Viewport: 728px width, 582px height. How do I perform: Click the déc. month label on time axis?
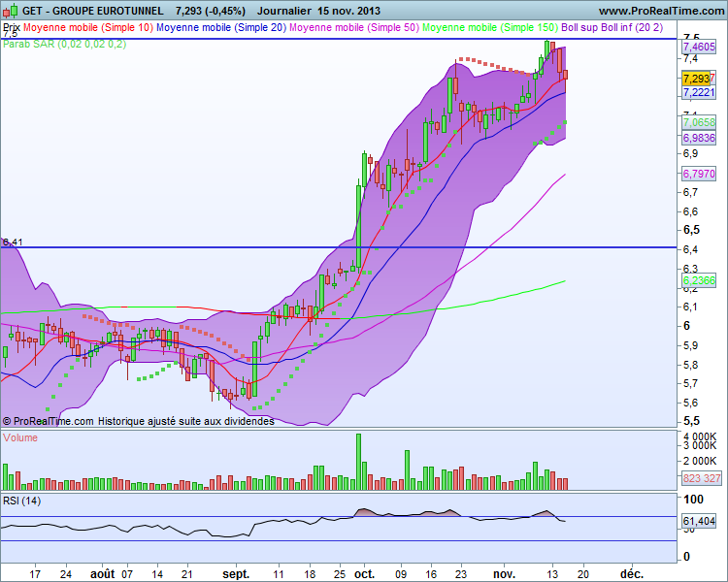tap(632, 574)
